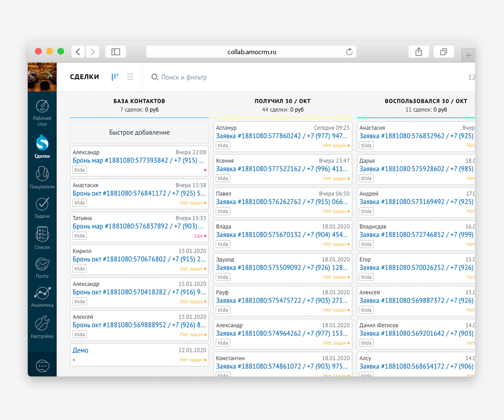The width and height of the screenshot is (504, 420).
Task: Open Заявка #1881080:575670132 from Влада
Action: point(282,235)
